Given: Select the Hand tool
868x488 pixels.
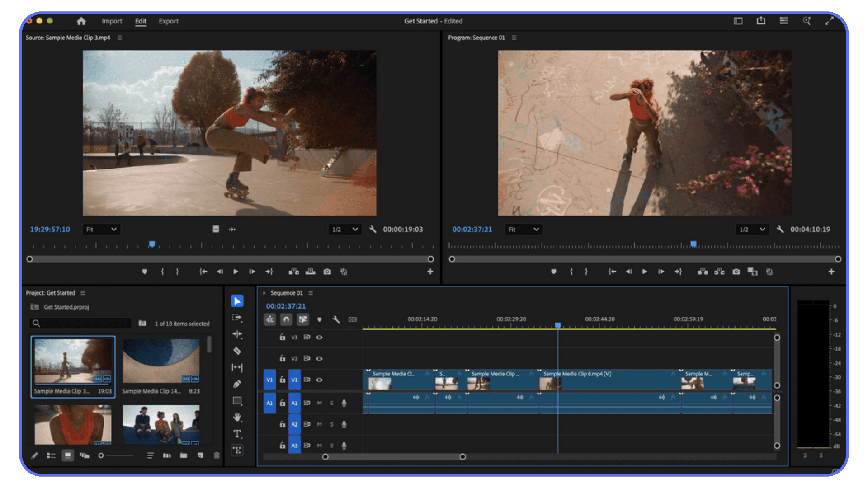Looking at the screenshot, I should pyautogui.click(x=237, y=417).
